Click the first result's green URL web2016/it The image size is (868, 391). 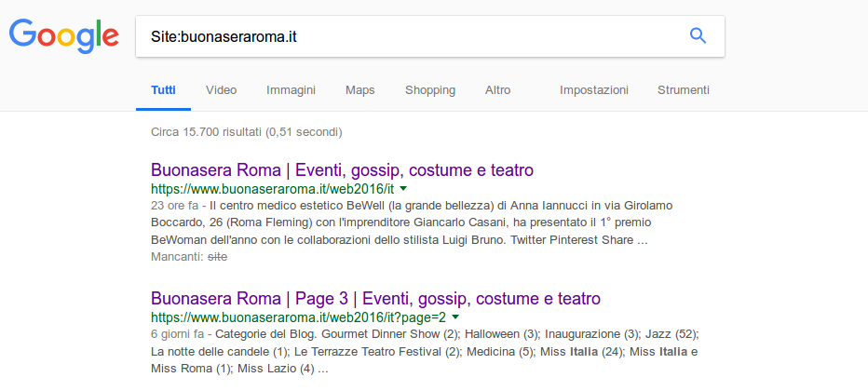coord(272,189)
